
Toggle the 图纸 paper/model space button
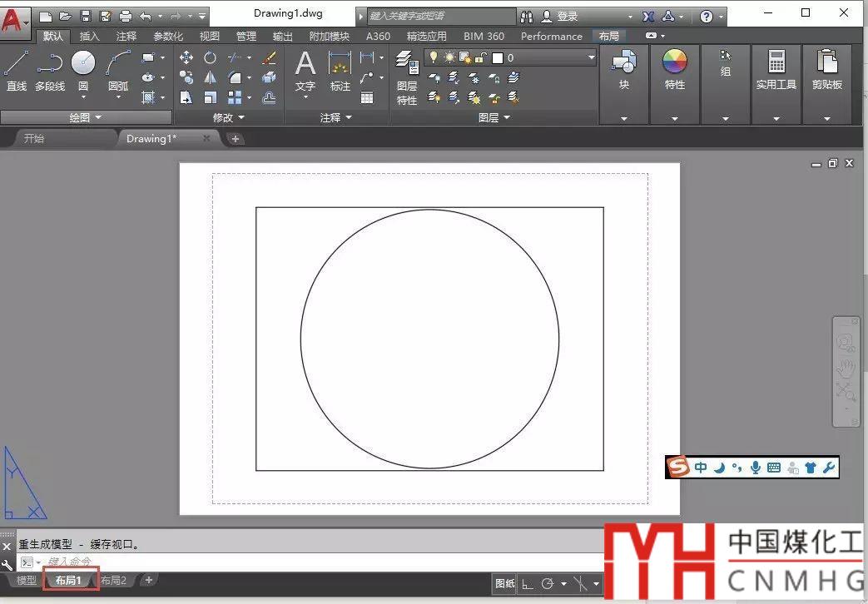tap(504, 583)
